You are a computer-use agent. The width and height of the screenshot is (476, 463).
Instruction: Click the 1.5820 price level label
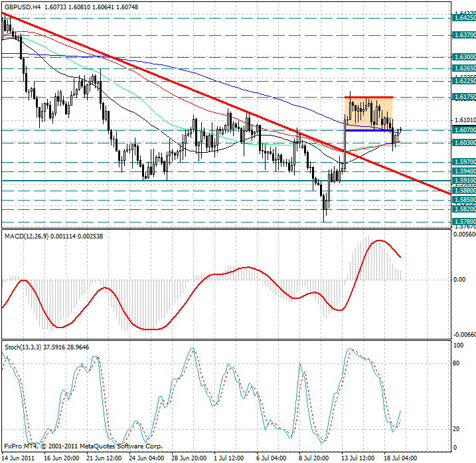[x=464, y=209]
